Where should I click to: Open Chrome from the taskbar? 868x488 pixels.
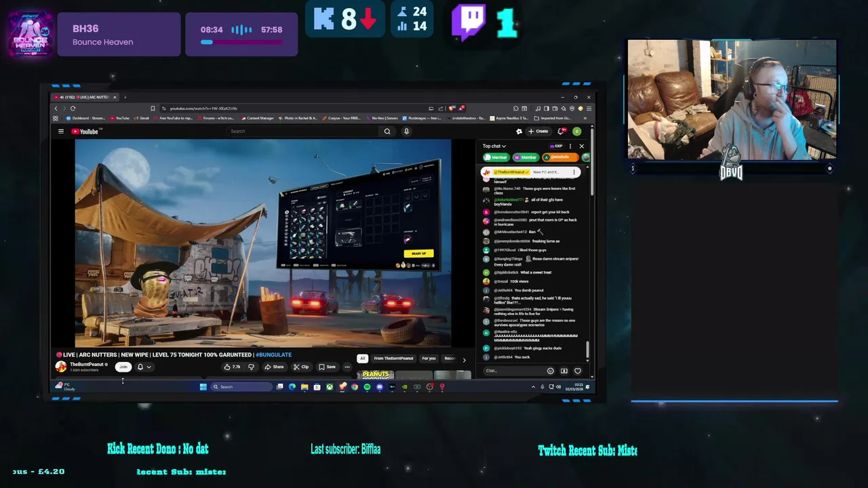(355, 387)
